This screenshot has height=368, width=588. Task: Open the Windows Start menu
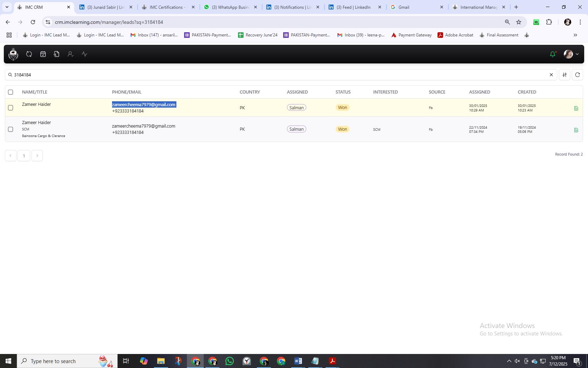click(x=8, y=361)
